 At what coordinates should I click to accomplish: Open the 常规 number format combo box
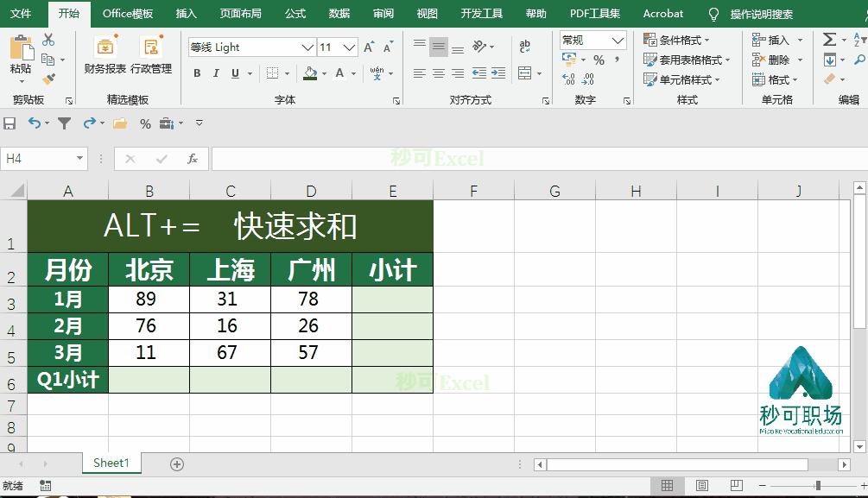point(592,40)
